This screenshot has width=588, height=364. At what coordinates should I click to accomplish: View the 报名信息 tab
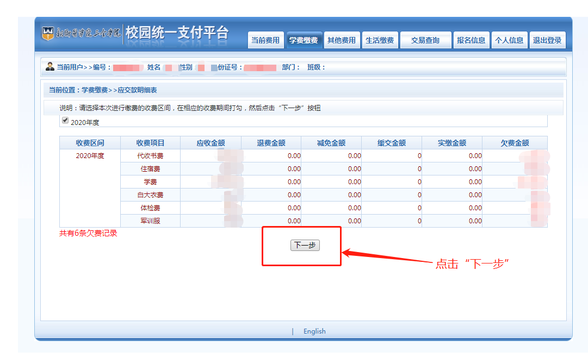point(471,40)
